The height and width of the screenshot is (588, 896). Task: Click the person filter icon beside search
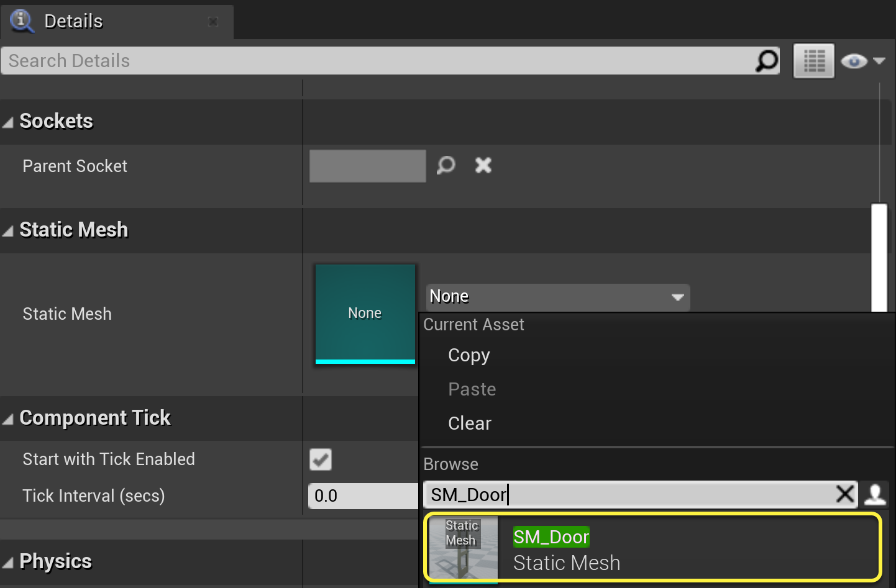coord(875,494)
